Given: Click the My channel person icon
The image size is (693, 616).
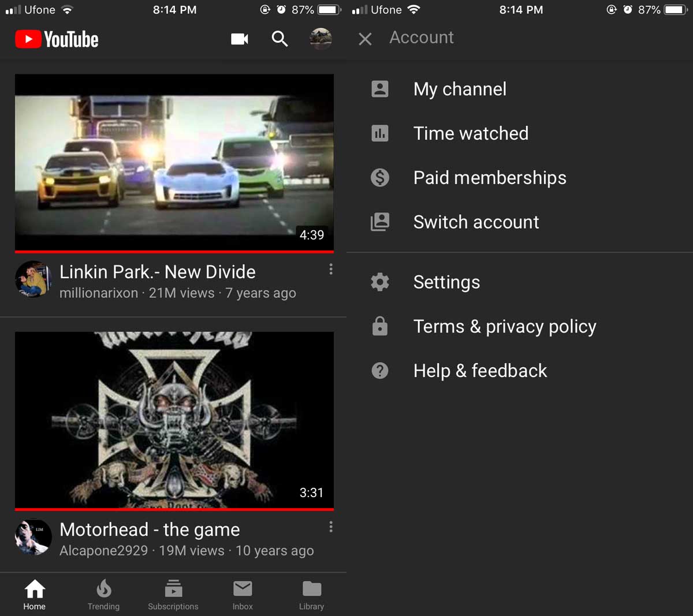Looking at the screenshot, I should (380, 89).
